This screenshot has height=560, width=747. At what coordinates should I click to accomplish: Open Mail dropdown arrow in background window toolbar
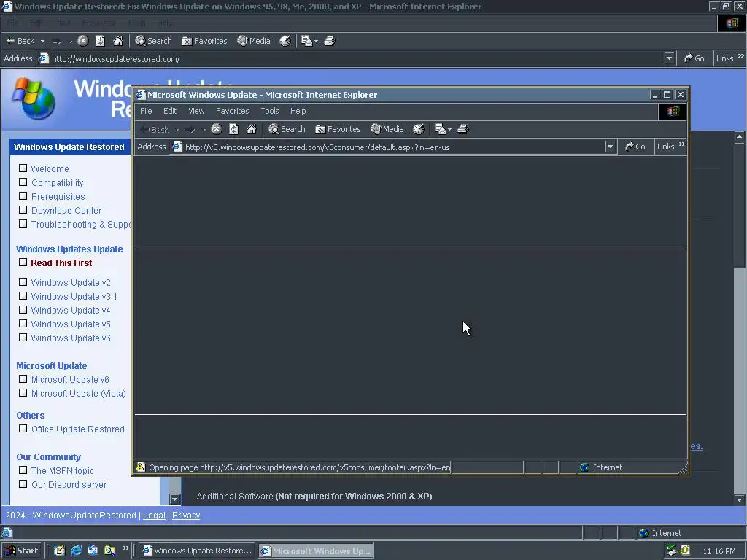coord(316,41)
